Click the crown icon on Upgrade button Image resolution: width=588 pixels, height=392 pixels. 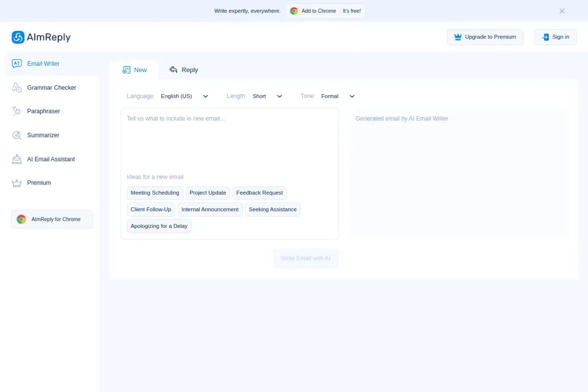(458, 37)
